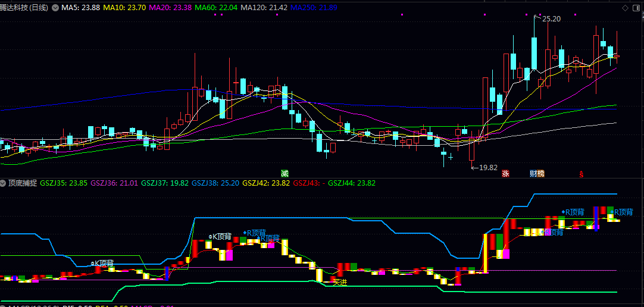Click the green 减 marker icon
Image resolution: width=644 pixels, height=307 pixels.
(x=285, y=173)
